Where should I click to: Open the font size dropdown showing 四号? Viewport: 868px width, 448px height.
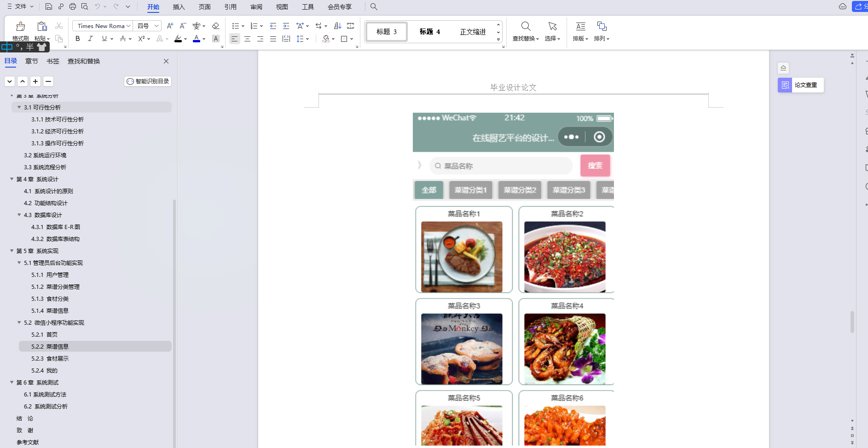(156, 26)
